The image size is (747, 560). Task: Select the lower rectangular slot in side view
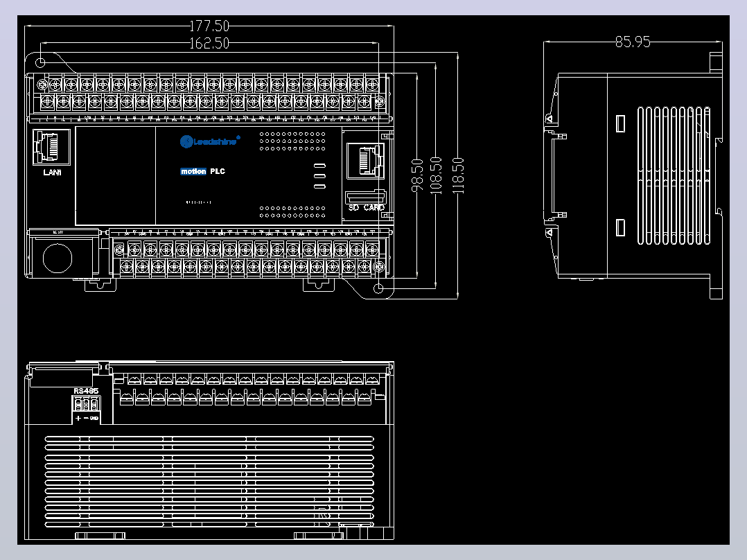point(620,227)
